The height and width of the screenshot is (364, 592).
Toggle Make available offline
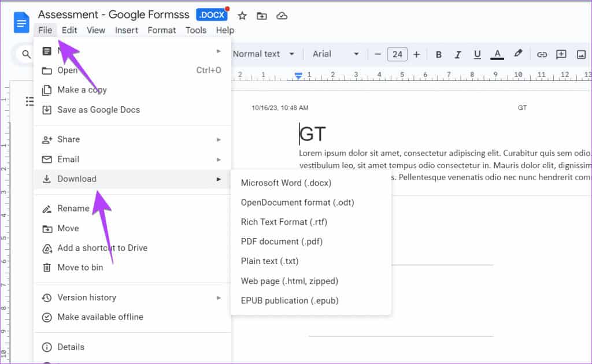pos(132,317)
